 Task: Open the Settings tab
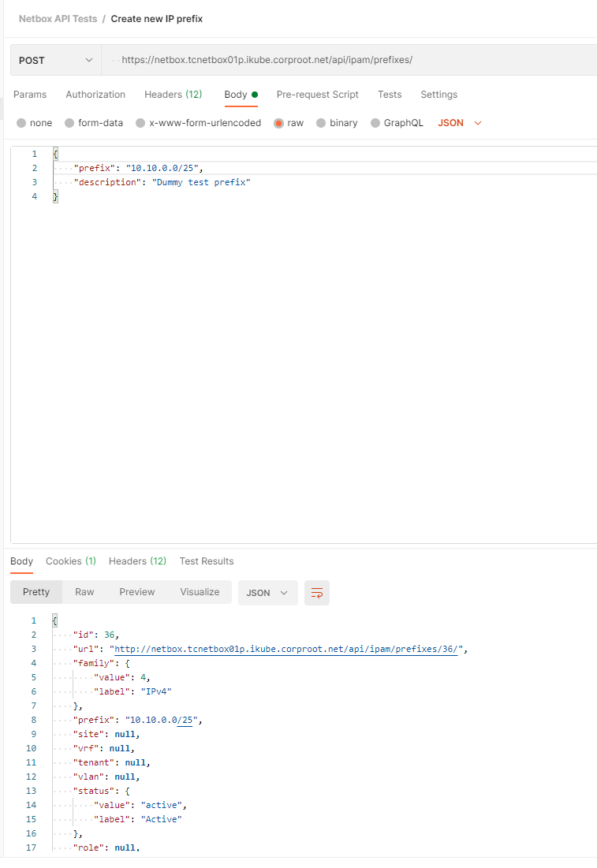tap(438, 95)
